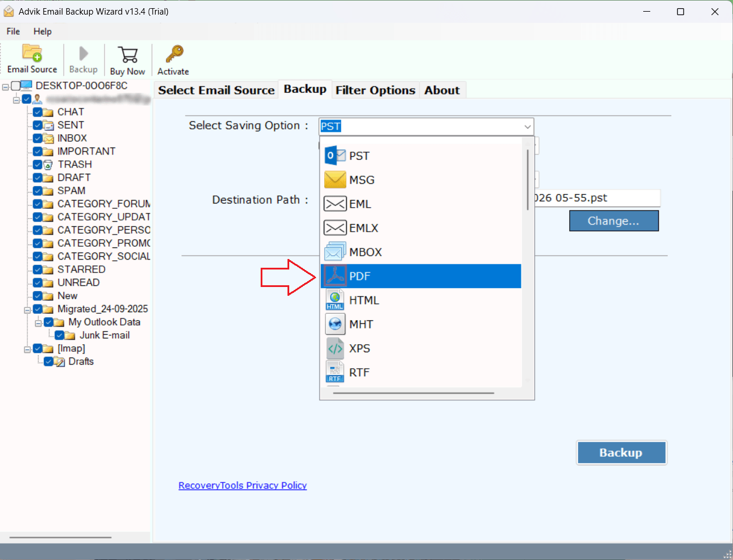Open the Select Saving Option dropdown arrow
This screenshot has height=560, width=733.
(527, 127)
